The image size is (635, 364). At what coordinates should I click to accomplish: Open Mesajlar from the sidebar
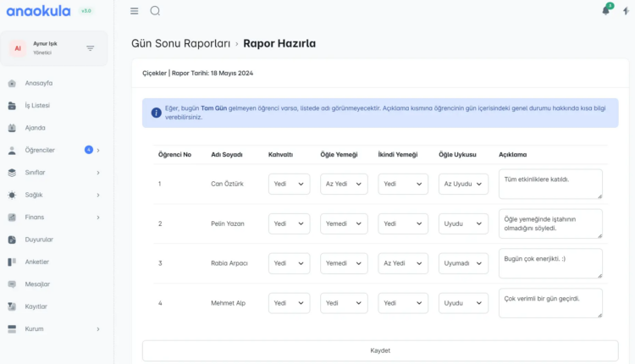(x=37, y=284)
